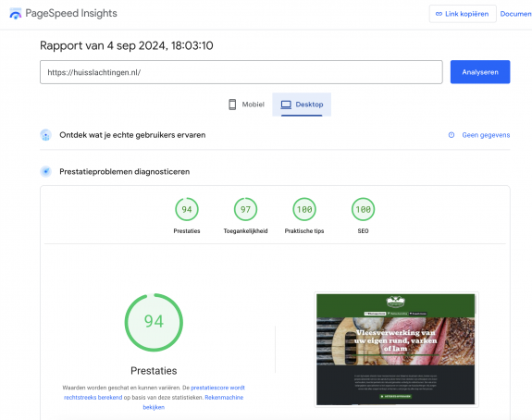532x420 pixels.
Task: Click the real users experience icon
Action: pos(46,135)
